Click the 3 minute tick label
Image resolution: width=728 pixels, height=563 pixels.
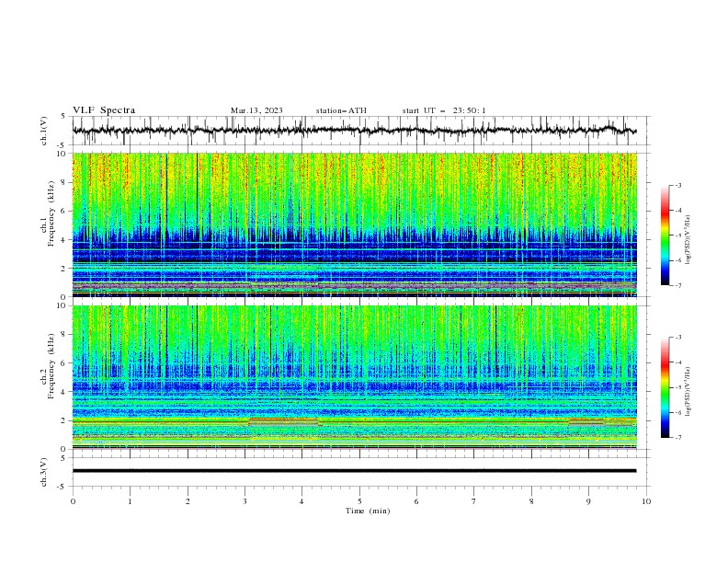[x=245, y=501]
